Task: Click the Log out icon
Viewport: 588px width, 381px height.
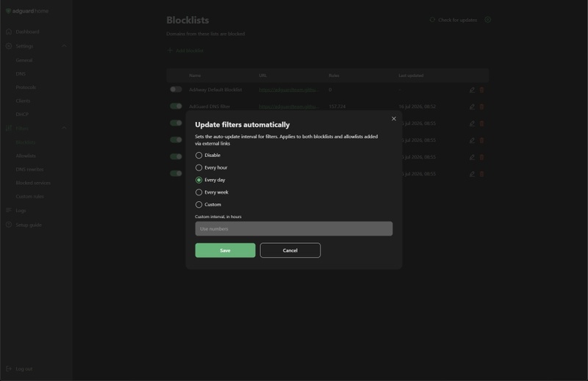Action: [x=9, y=369]
